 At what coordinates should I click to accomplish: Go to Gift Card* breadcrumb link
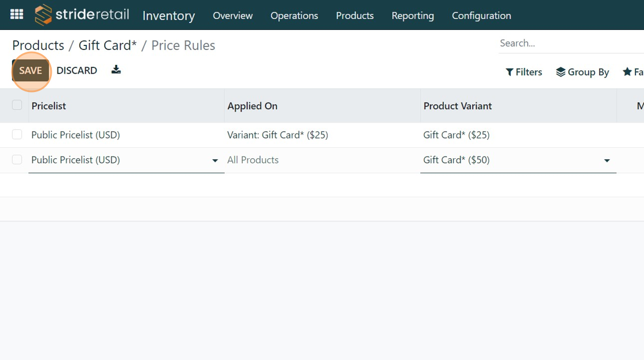(x=108, y=45)
